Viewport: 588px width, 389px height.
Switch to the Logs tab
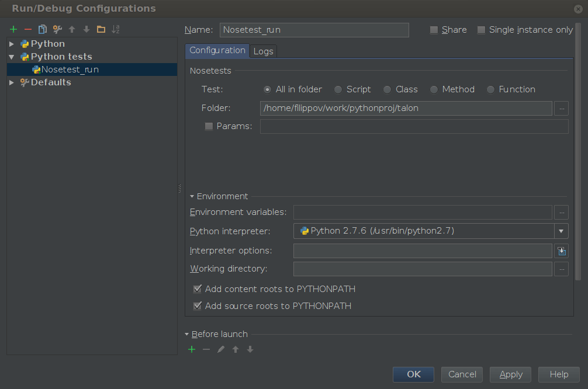[x=262, y=51]
